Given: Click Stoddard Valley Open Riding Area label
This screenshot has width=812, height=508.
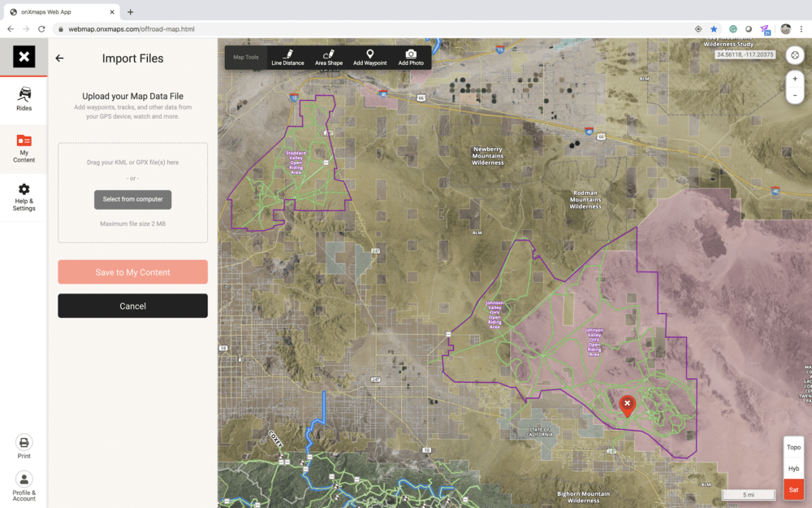Looking at the screenshot, I should tap(296, 163).
